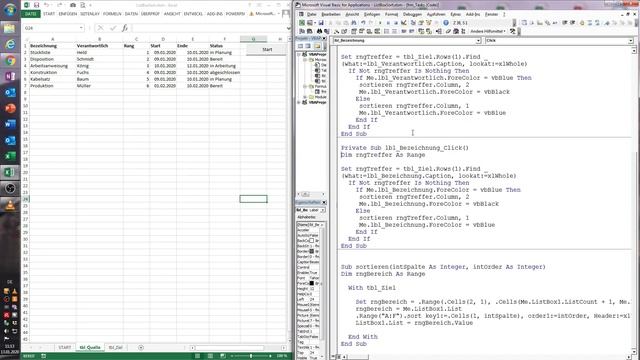Collapse first VBAProject node in project tree
The height and width of the screenshot is (360, 640).
[x=299, y=54]
